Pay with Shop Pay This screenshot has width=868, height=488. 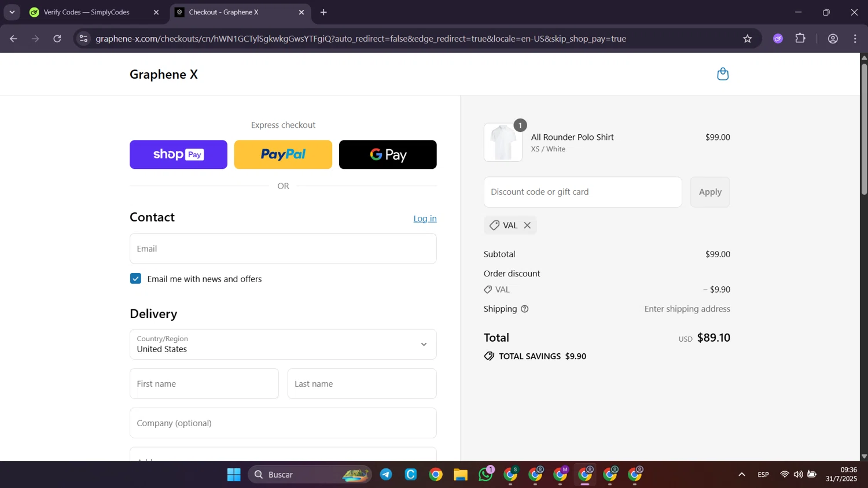[178, 154]
